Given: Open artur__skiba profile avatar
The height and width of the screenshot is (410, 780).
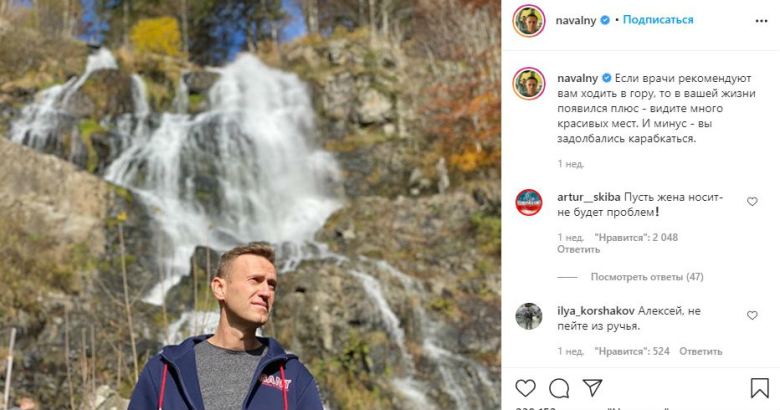Looking at the screenshot, I should (528, 203).
